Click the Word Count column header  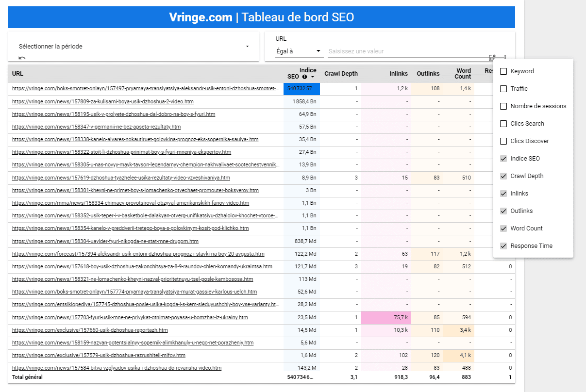463,74
